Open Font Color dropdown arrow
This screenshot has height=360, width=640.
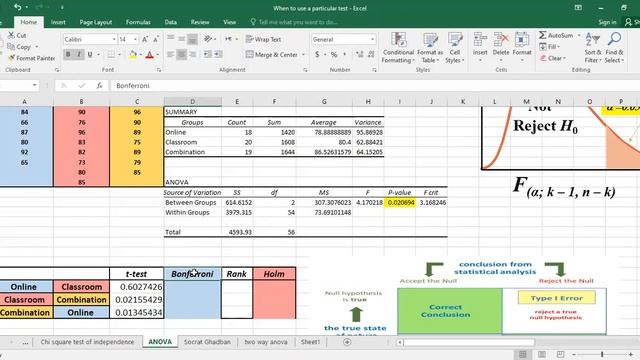tap(158, 54)
